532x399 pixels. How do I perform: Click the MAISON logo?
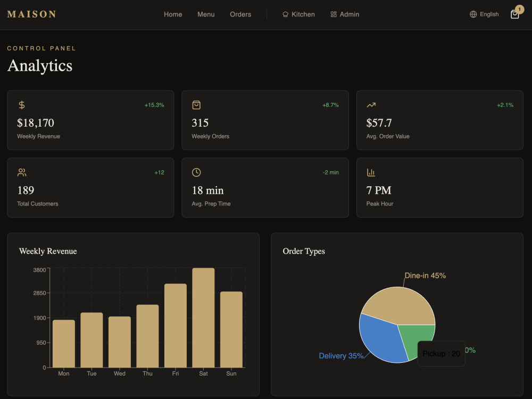(x=31, y=14)
